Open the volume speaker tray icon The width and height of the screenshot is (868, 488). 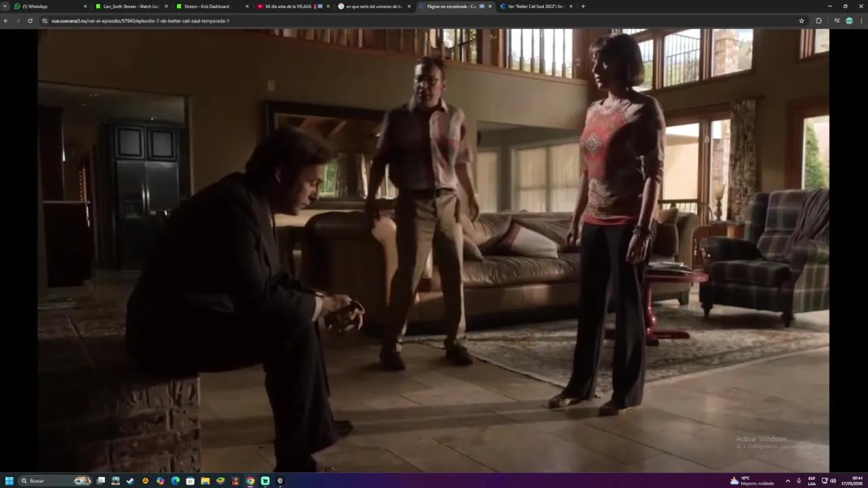(x=833, y=481)
